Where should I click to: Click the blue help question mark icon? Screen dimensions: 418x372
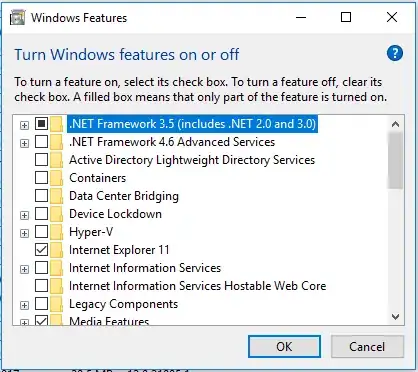click(395, 53)
